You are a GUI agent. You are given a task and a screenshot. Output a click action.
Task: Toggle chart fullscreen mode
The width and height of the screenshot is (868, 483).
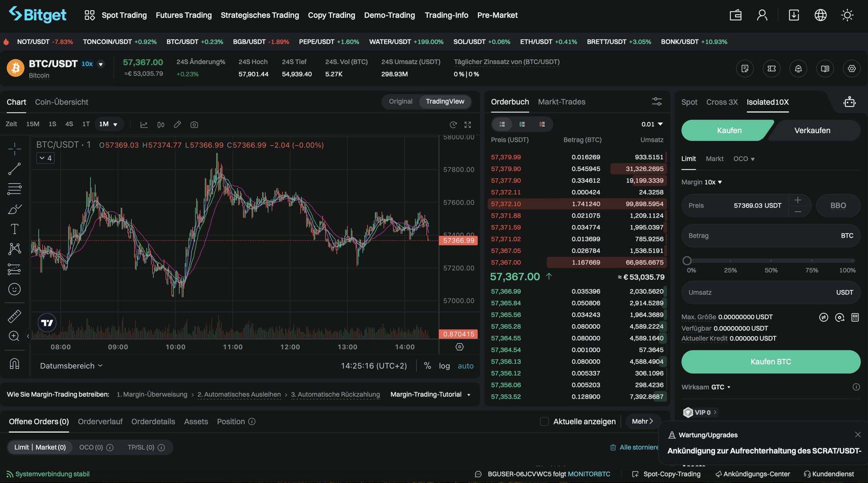(x=467, y=125)
